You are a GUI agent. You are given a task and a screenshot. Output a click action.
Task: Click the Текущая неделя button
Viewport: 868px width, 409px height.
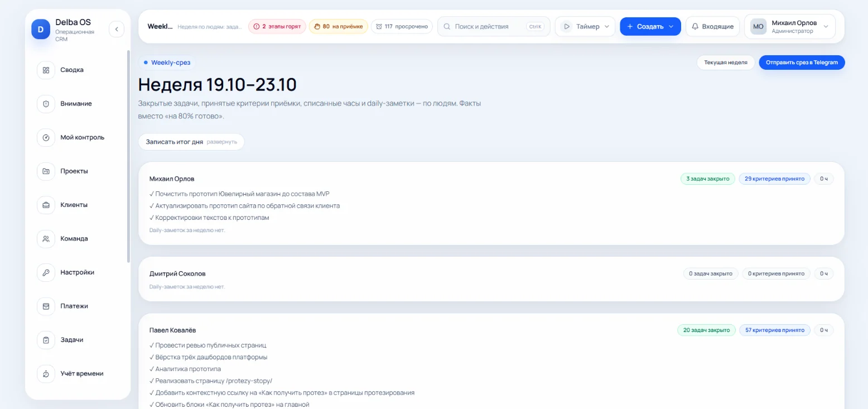726,62
